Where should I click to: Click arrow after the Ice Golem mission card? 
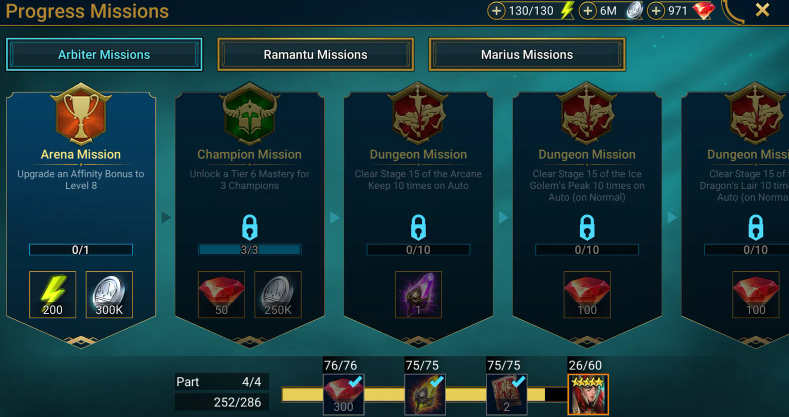(672, 217)
